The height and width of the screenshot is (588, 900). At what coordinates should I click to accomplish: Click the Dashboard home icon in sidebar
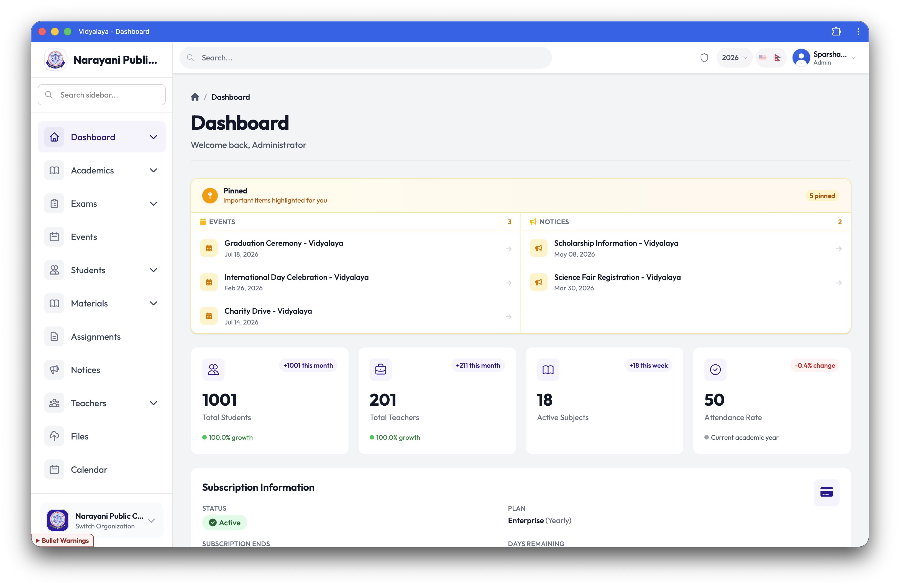[x=55, y=137]
